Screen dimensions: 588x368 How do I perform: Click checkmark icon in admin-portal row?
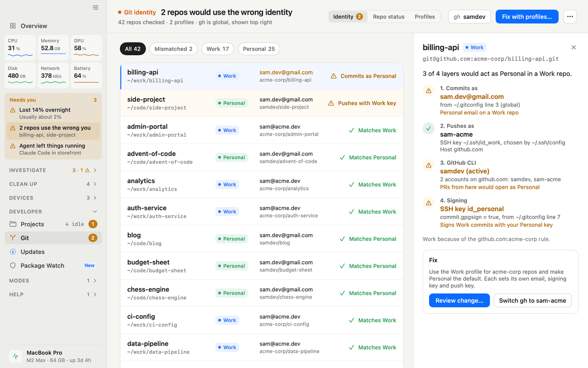(351, 130)
